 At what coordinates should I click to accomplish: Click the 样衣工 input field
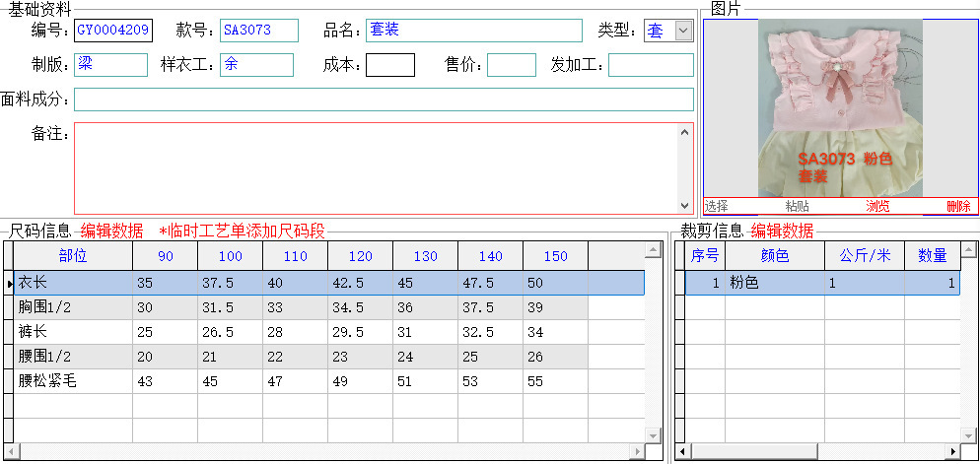[x=256, y=65]
